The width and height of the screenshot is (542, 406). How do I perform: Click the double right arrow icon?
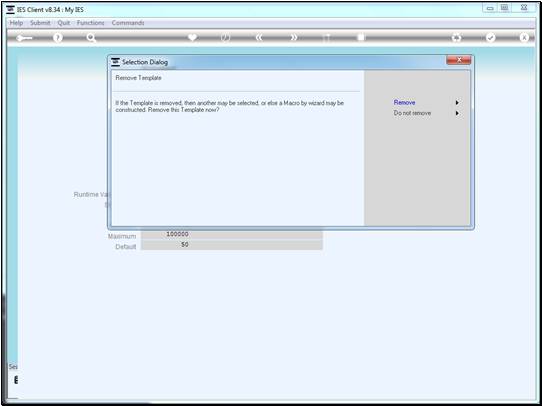point(293,38)
